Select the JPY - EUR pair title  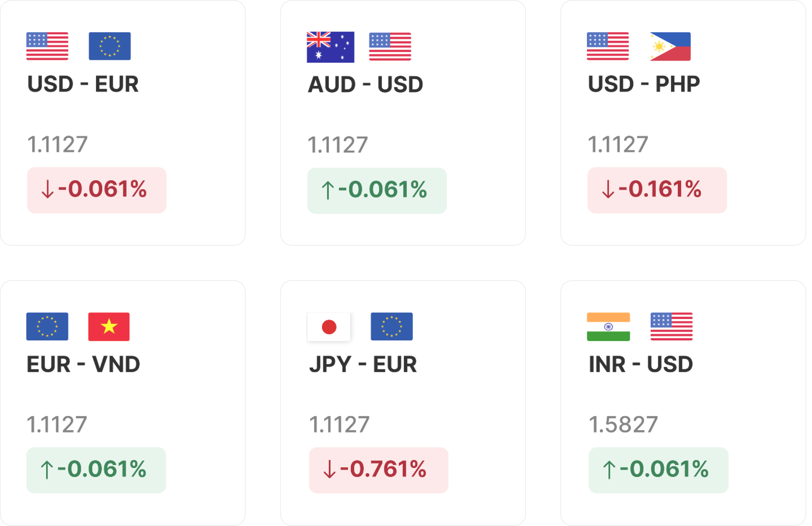coord(363,364)
